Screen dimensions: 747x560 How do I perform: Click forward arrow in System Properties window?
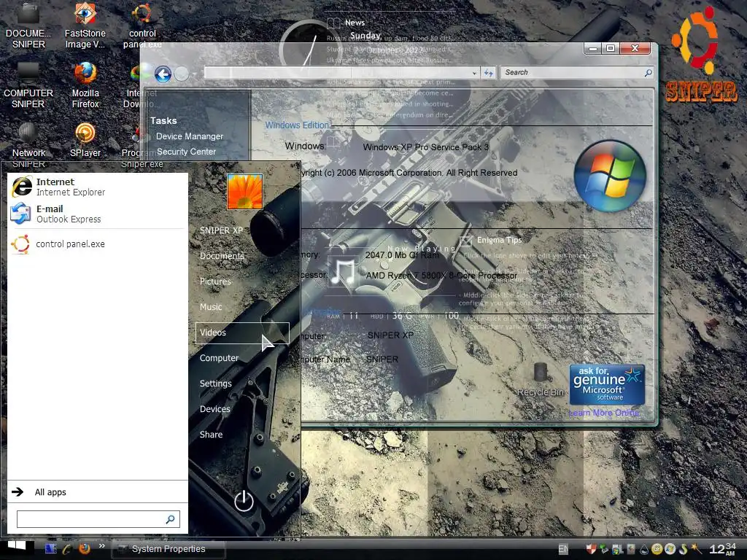(182, 74)
